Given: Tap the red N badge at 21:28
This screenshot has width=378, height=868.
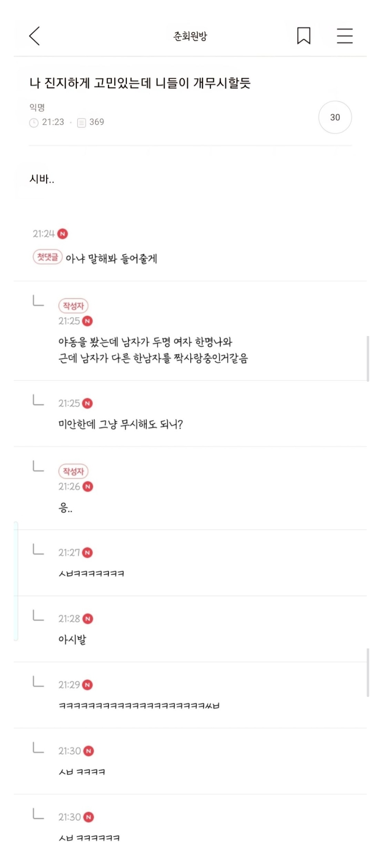Looking at the screenshot, I should pyautogui.click(x=88, y=619).
